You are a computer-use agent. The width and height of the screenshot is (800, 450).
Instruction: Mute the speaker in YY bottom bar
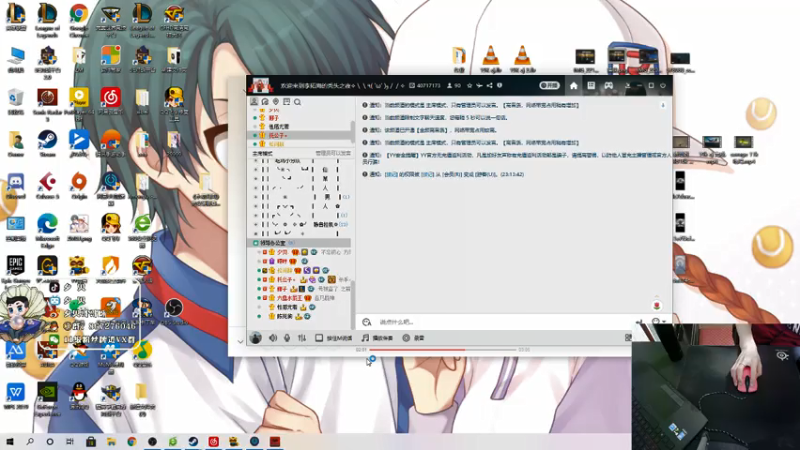coord(273,338)
